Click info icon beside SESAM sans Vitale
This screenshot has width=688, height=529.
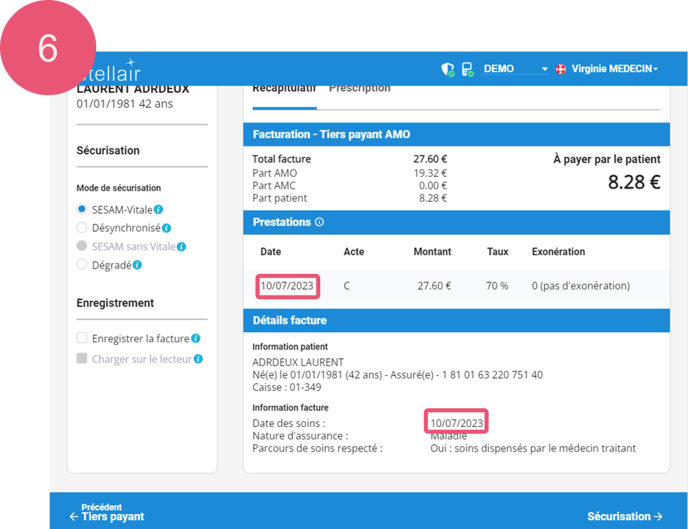(x=182, y=246)
